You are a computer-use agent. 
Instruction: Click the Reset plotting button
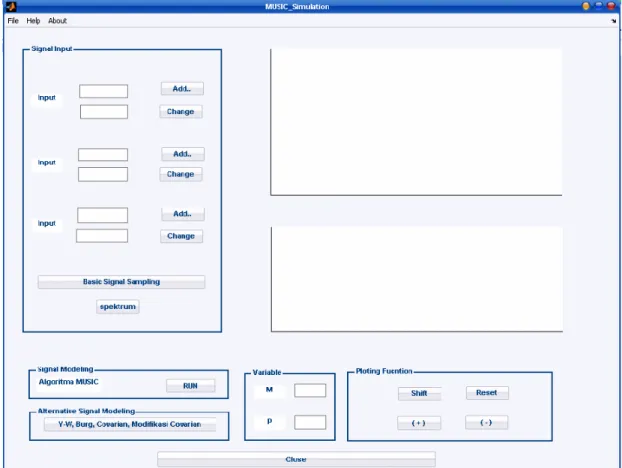[x=487, y=393]
